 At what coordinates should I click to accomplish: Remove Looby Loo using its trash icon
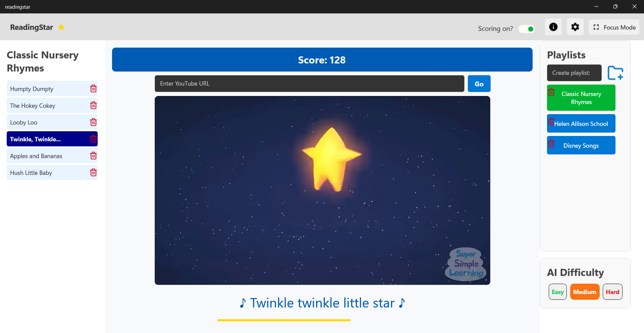93,122
